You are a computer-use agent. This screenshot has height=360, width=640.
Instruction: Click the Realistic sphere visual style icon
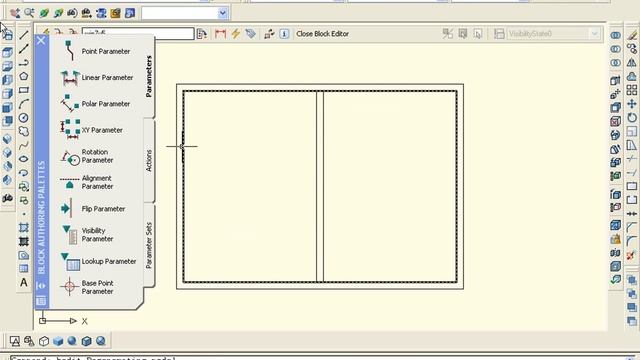(x=72, y=341)
